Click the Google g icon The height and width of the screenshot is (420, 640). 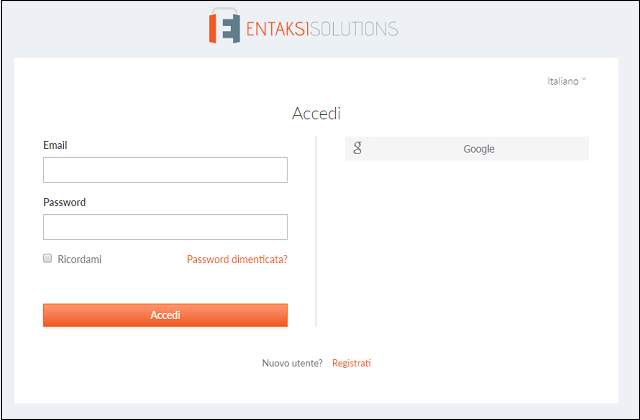[x=357, y=149]
